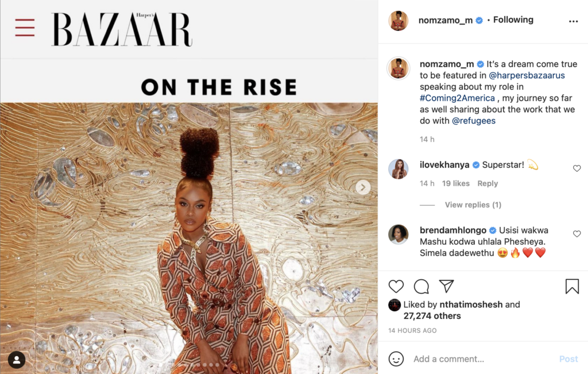The image size is (588, 374).
Task: Show tagged people icon on photo
Action: click(x=17, y=360)
